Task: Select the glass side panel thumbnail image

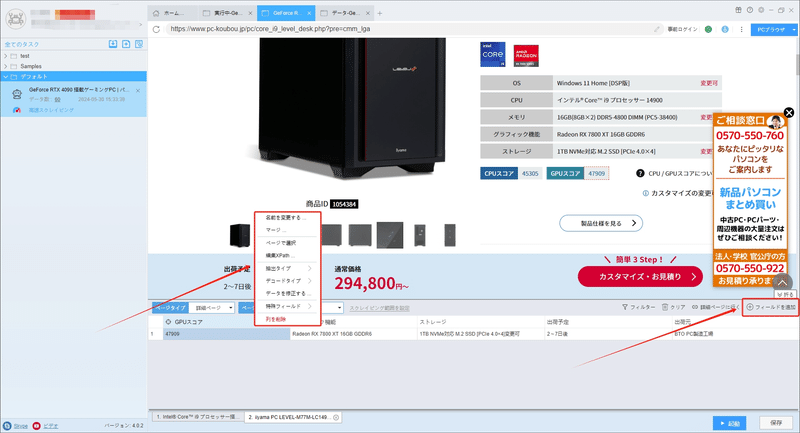Action: point(390,235)
